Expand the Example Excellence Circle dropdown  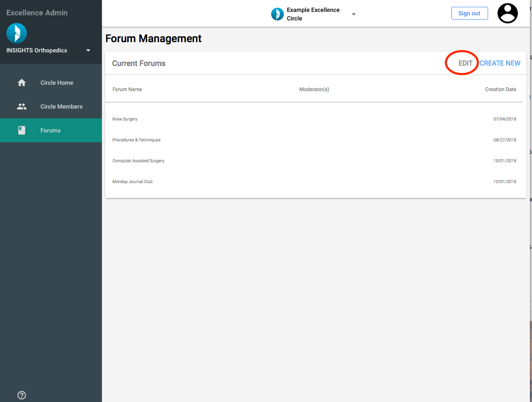tap(353, 14)
